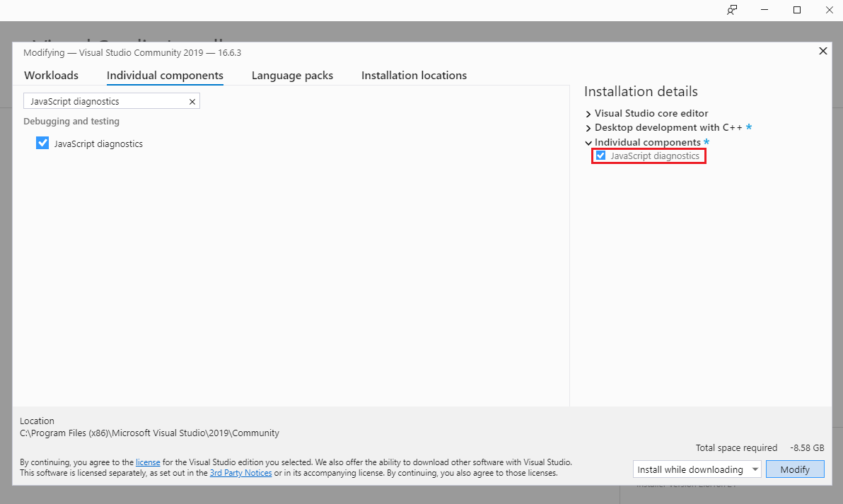This screenshot has width=843, height=504.
Task: Open the Install while downloading dropdown
Action: tap(755, 469)
